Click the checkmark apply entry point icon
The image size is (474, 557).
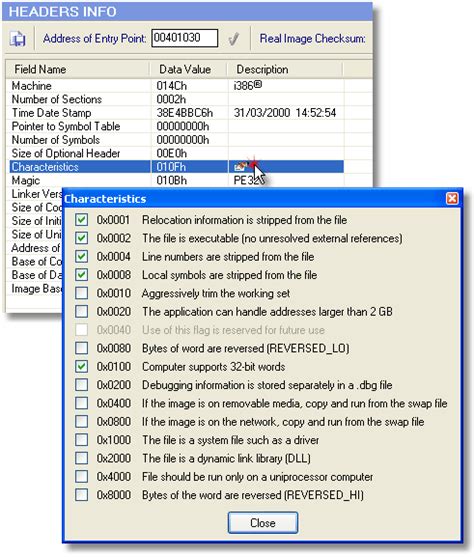[x=233, y=38]
